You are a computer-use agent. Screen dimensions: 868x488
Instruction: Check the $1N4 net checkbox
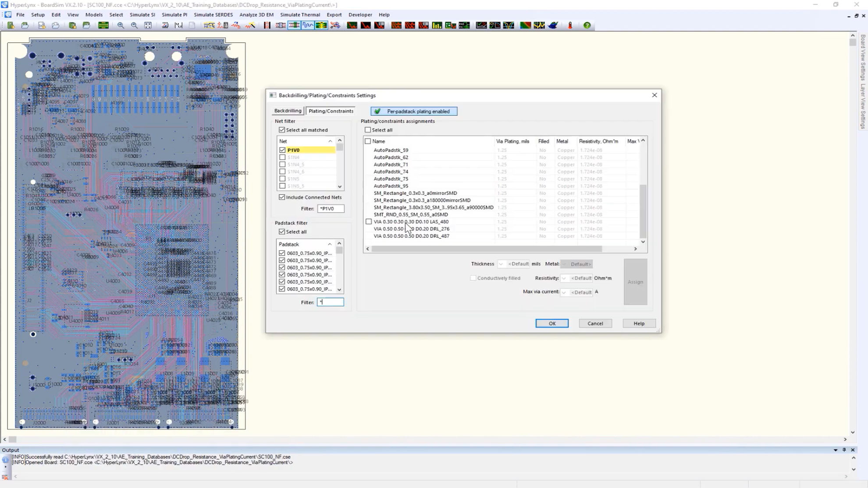[x=282, y=157]
